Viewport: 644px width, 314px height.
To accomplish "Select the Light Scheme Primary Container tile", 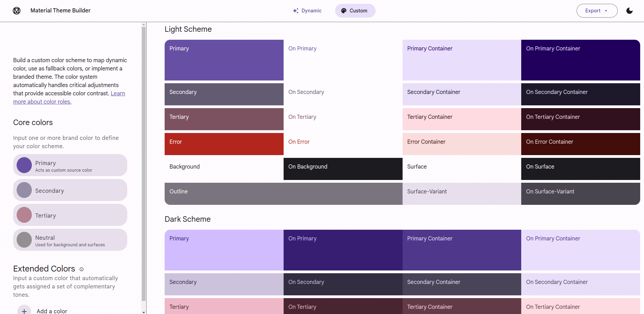I will 462,60.
